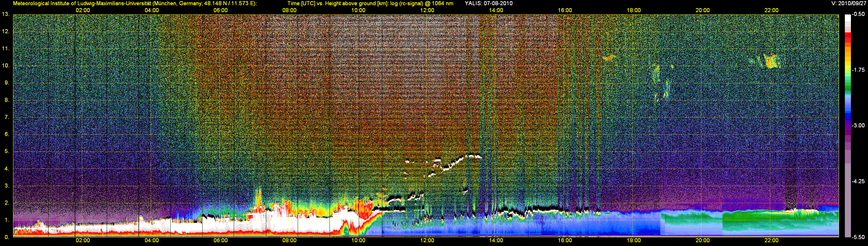Click the 8. km height axis label
Image resolution: width=868 pixels, height=246 pixels.
pyautogui.click(x=7, y=100)
